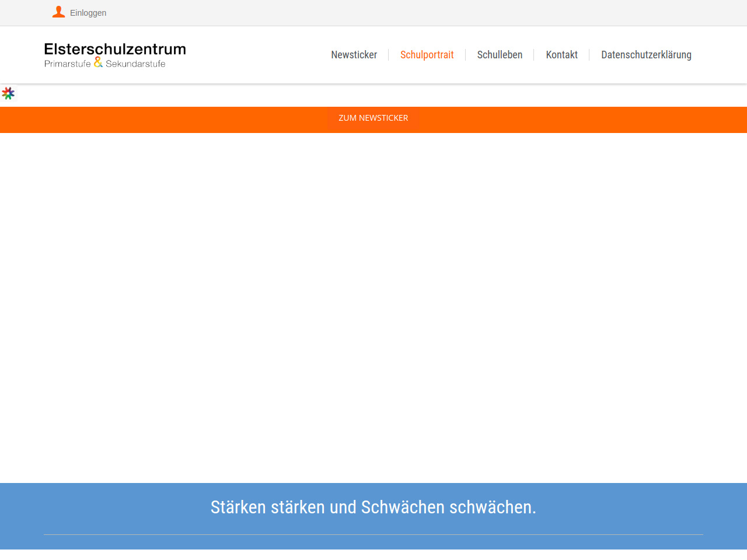Open the Datenschutzerklärung page

click(646, 55)
